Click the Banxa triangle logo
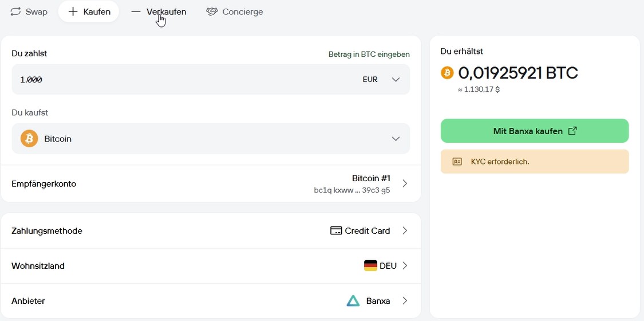Viewport: 644px width, 321px height. [353, 301]
